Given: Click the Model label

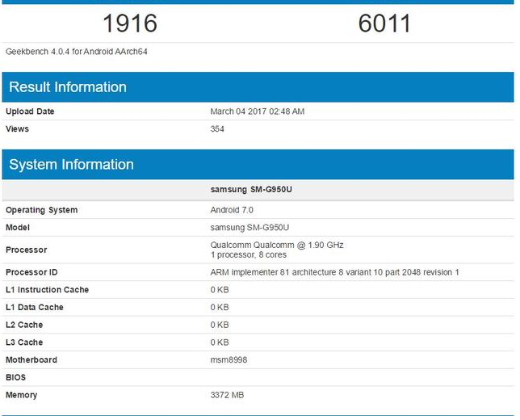Looking at the screenshot, I should tap(18, 228).
